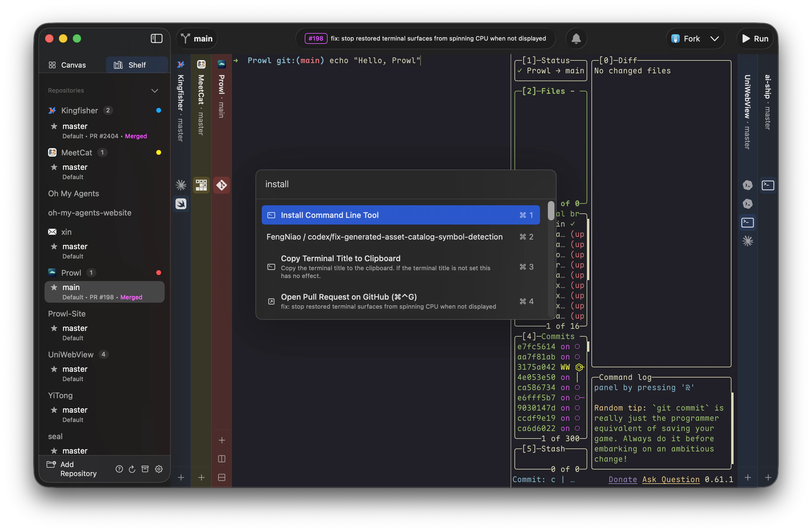812x532 pixels.
Task: Click the second agent icon in UniWebView column
Action: (747, 204)
